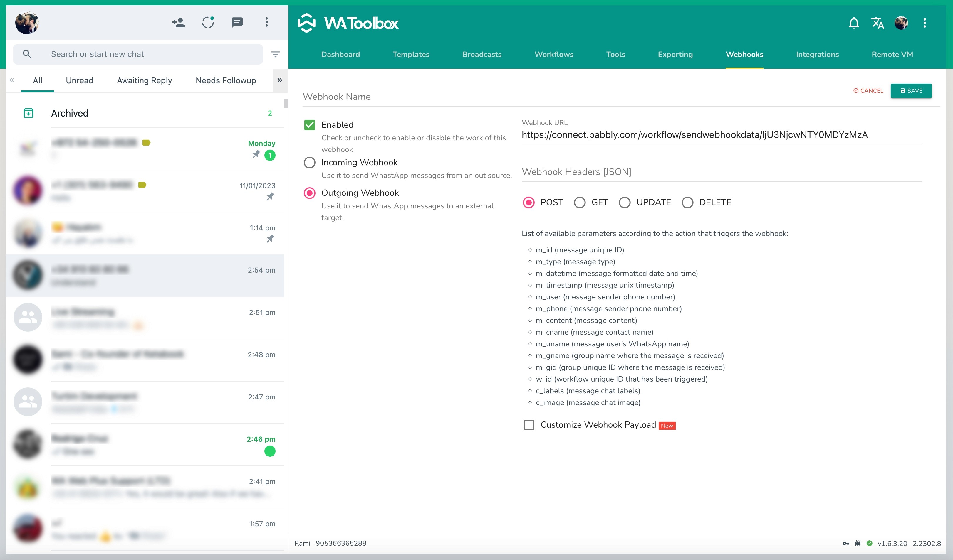Open notifications bell in WAToolbox header
This screenshot has width=953, height=560.
click(x=853, y=23)
